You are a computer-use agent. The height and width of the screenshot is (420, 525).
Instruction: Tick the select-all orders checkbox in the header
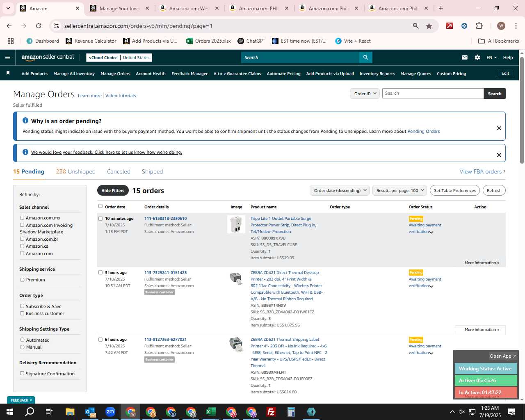[100, 206]
